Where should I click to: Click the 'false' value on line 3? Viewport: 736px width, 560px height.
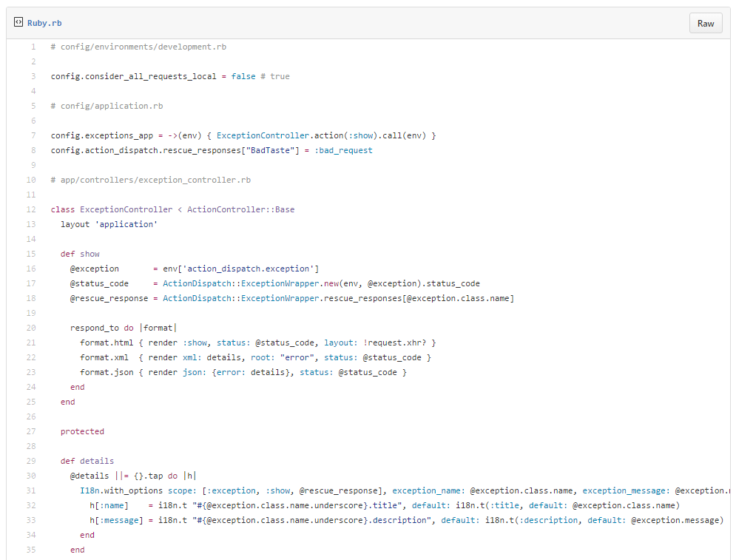(243, 76)
